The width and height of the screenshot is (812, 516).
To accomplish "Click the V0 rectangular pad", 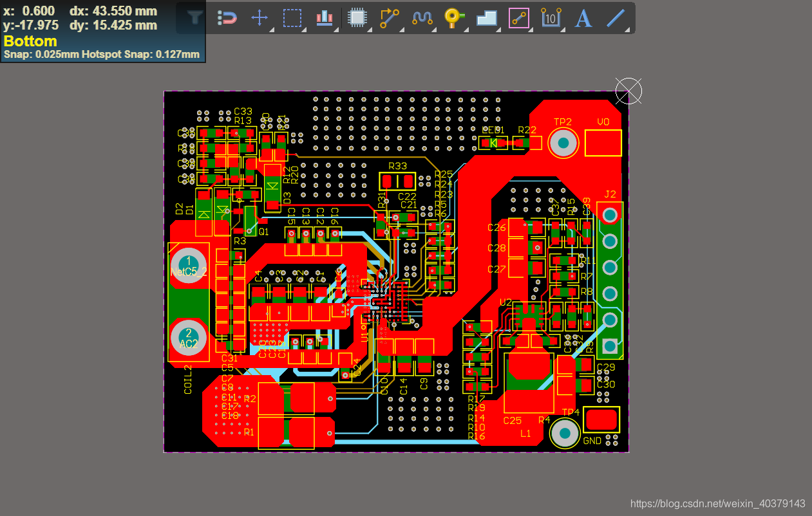I will [603, 143].
